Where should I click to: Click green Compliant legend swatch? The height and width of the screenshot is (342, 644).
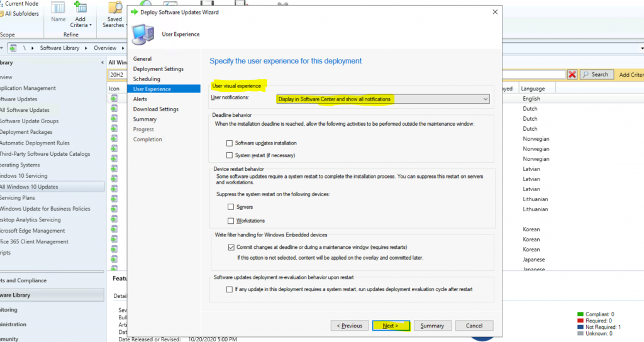(580, 314)
